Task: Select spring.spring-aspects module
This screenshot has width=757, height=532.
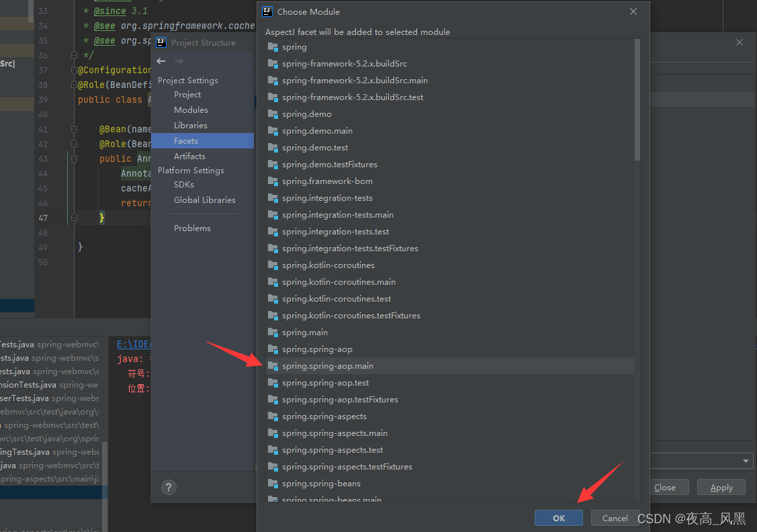Action: coord(449,416)
